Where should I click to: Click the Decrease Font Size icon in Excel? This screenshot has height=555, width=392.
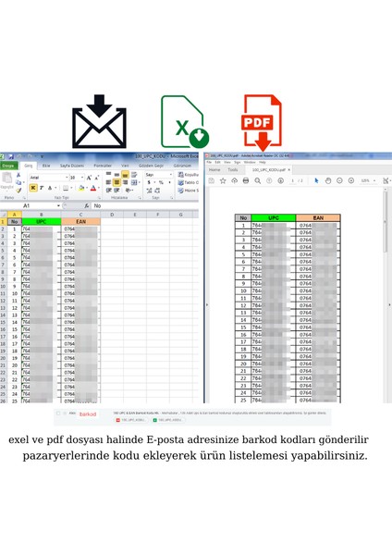(96, 178)
